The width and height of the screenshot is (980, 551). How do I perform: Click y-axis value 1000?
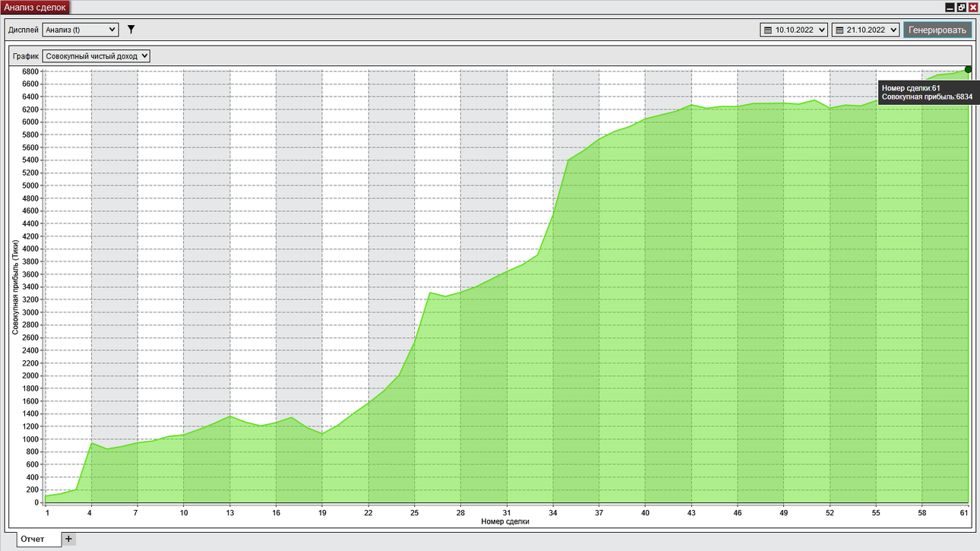(x=30, y=439)
